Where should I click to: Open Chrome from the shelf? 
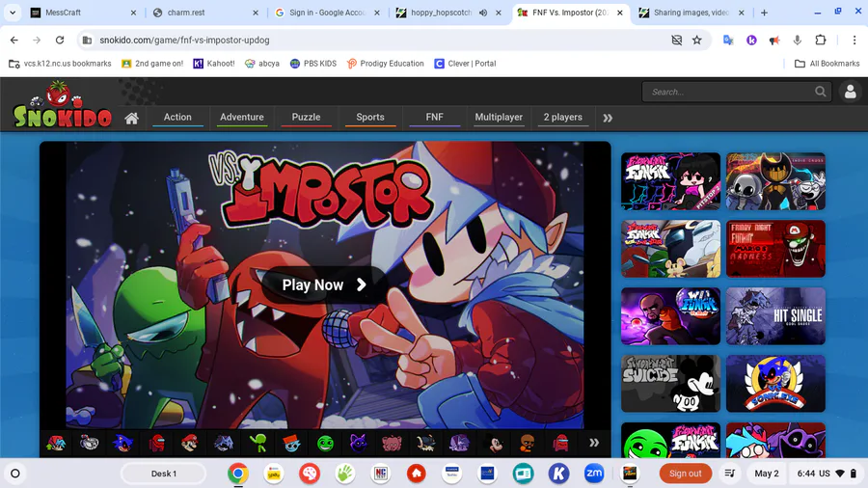(x=238, y=474)
